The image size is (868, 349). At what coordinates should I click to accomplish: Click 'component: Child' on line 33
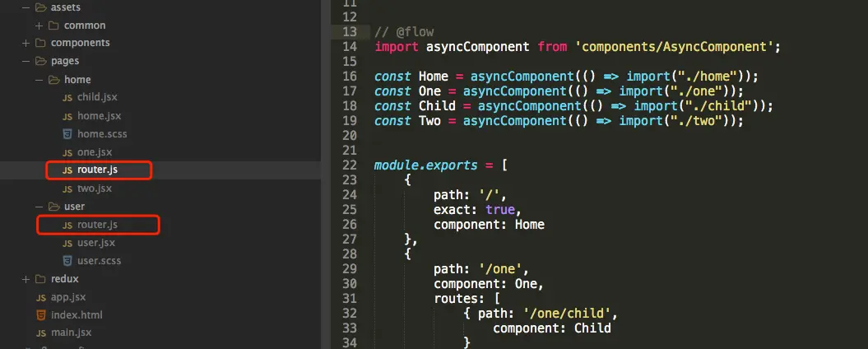[552, 328]
